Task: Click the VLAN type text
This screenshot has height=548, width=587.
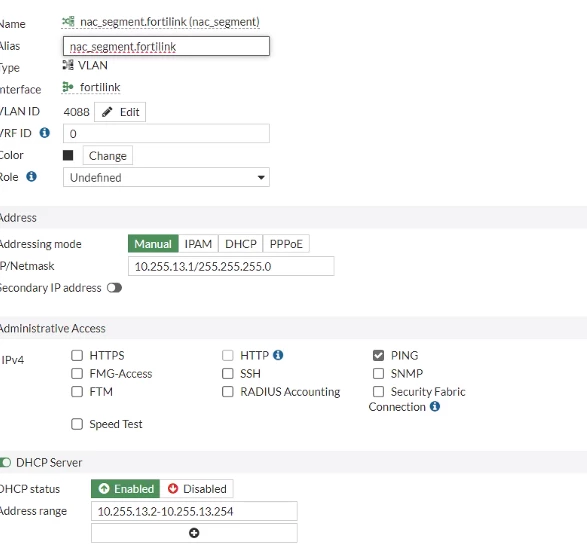Action: pyautogui.click(x=93, y=65)
